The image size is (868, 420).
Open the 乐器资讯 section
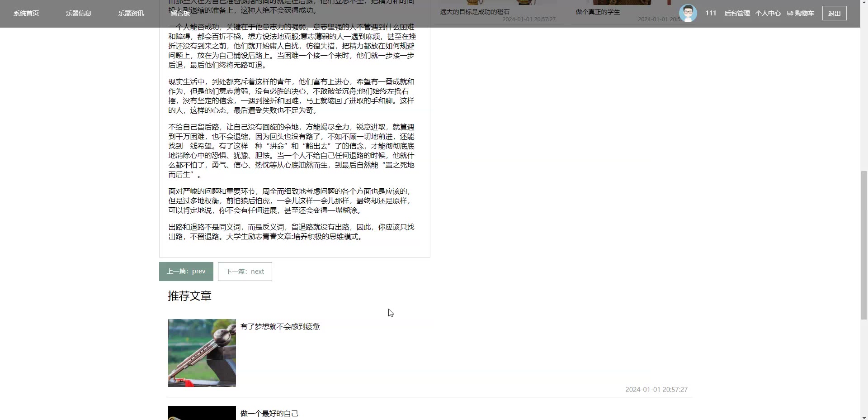pyautogui.click(x=131, y=13)
